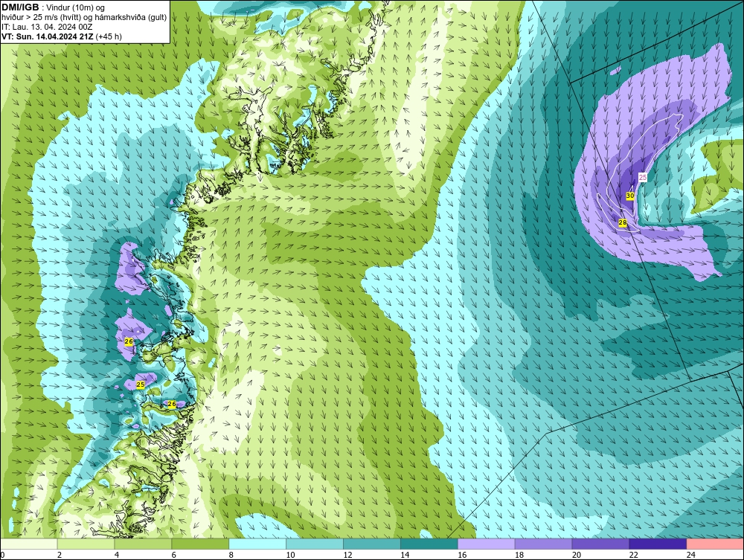Click the legend scale number "6"
This screenshot has width=744, height=560.
[173, 555]
